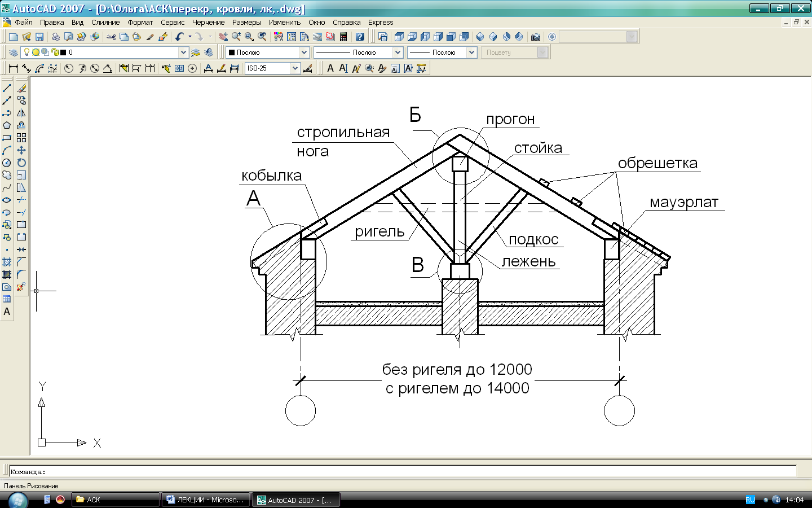Click the Erase tool icon
The height and width of the screenshot is (508, 812).
[21, 88]
